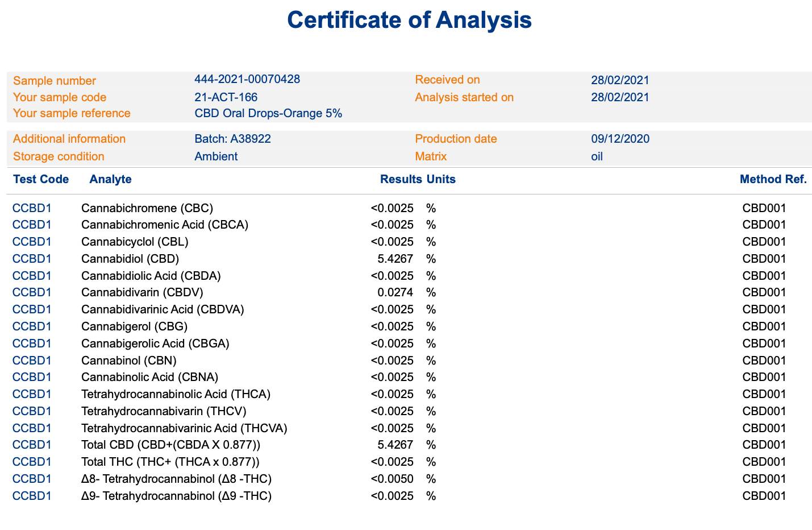Image resolution: width=812 pixels, height=530 pixels.
Task: Click the Total CBD formula row label
Action: click(x=170, y=445)
